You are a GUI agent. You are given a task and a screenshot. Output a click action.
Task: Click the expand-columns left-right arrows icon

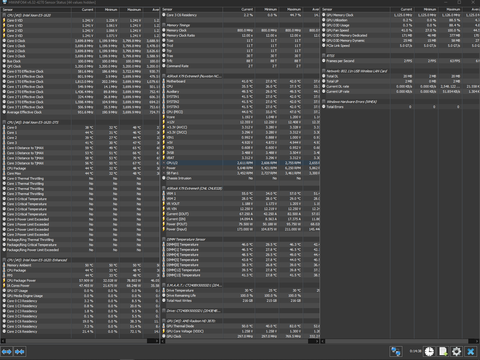coord(7,351)
